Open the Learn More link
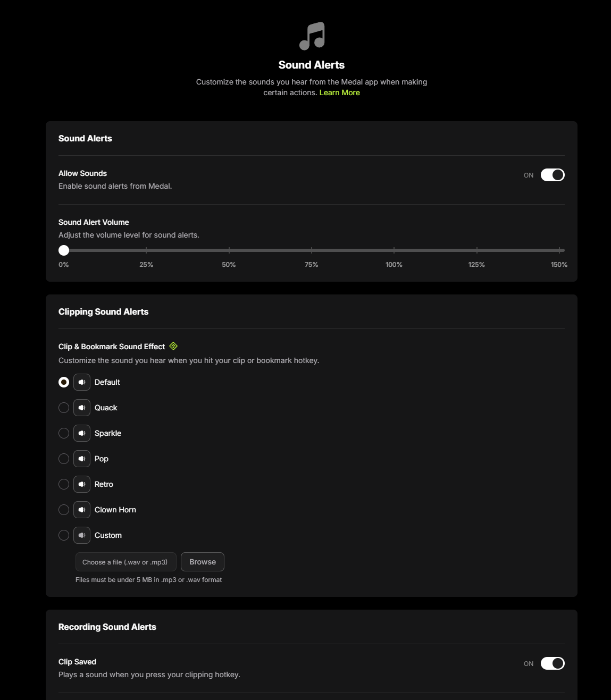The height and width of the screenshot is (700, 611). tap(340, 92)
